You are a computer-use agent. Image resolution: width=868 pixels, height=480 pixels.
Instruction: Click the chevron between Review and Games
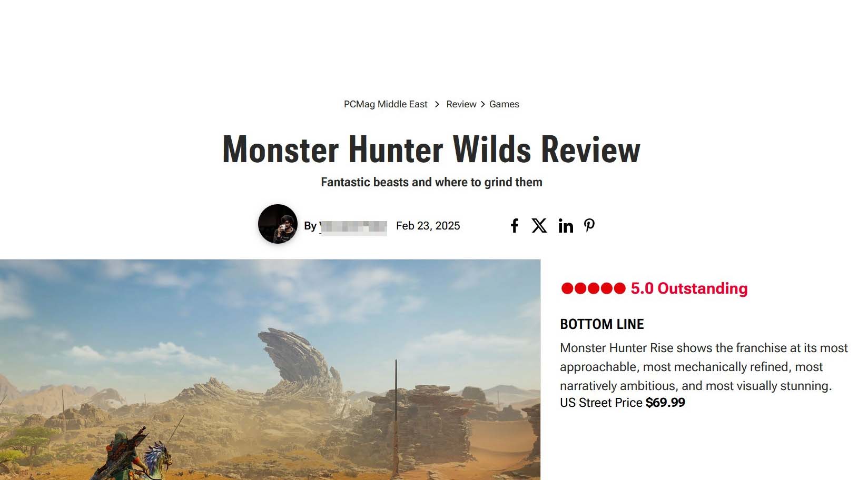tap(482, 104)
